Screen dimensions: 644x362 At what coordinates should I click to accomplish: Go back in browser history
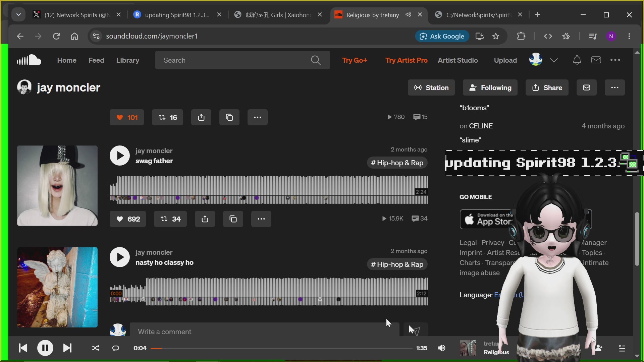[20, 36]
